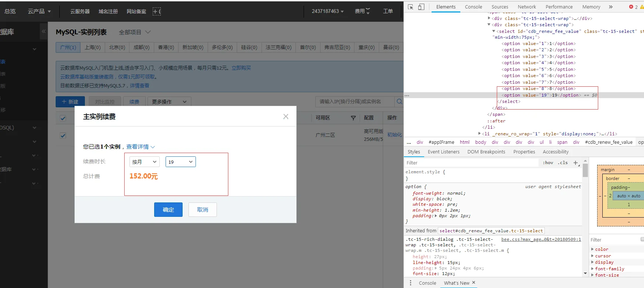644x288 pixels.
Task: Collapse the select cdb_renew_fee_value node
Action: click(x=494, y=31)
